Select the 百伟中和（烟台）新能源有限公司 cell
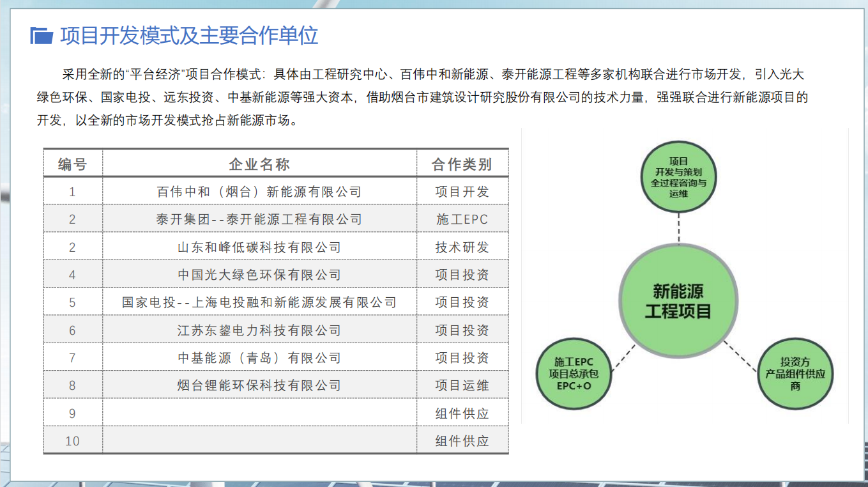Screen dimensions: 868x487 point(259,192)
